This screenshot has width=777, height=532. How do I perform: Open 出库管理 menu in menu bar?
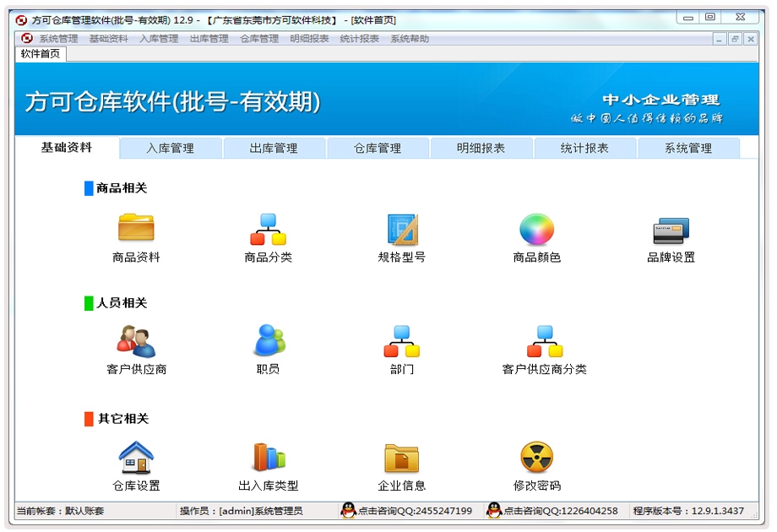209,39
